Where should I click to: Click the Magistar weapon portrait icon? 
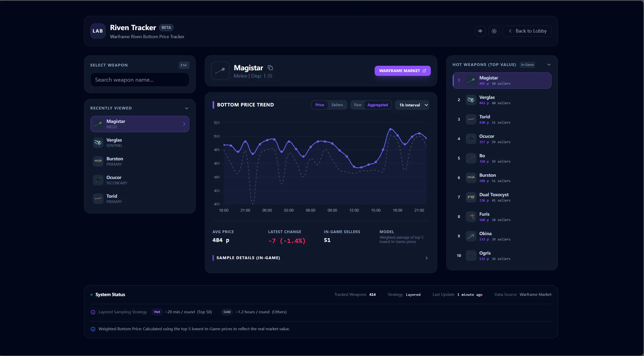point(220,71)
